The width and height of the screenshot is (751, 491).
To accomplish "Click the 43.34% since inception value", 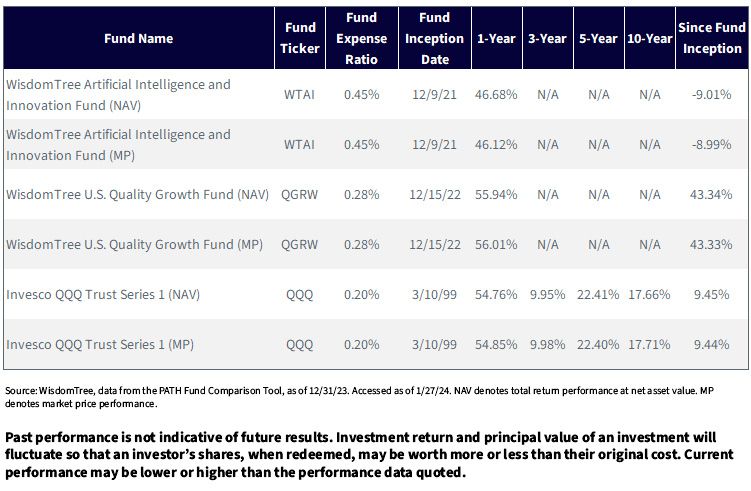I will coord(711,194).
